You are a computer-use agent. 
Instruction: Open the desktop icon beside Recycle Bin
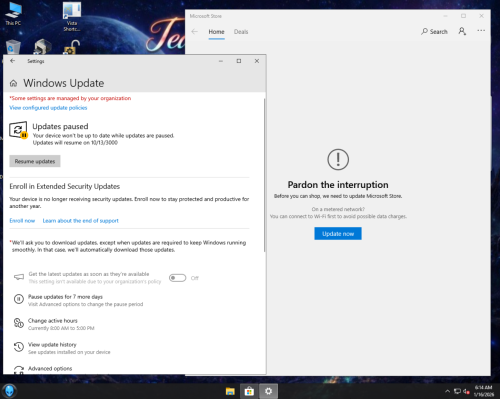[43, 47]
